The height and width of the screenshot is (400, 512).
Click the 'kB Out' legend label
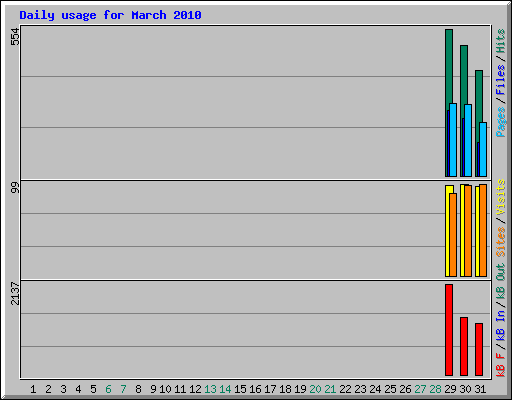[501, 281]
